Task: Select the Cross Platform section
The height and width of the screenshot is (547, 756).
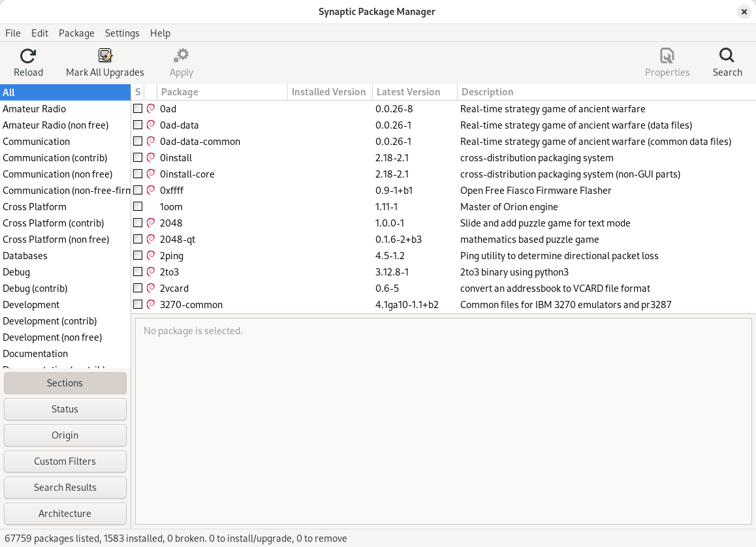Action: pyautogui.click(x=65, y=206)
